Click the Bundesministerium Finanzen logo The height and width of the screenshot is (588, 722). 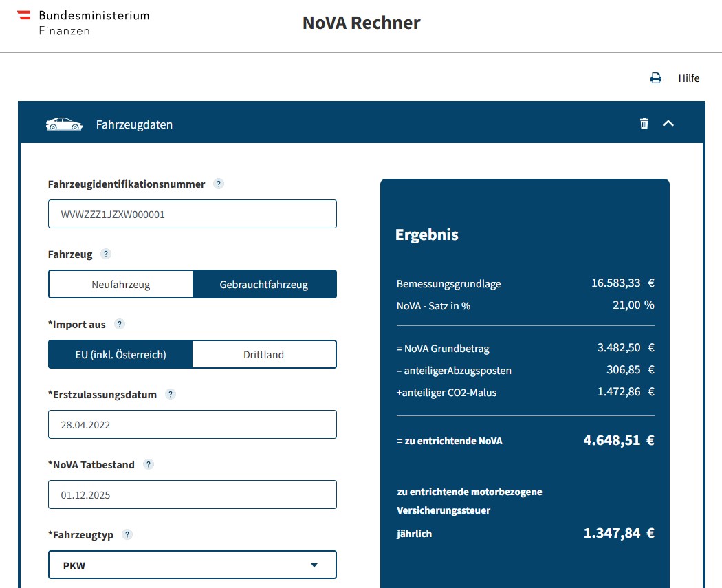[83, 23]
